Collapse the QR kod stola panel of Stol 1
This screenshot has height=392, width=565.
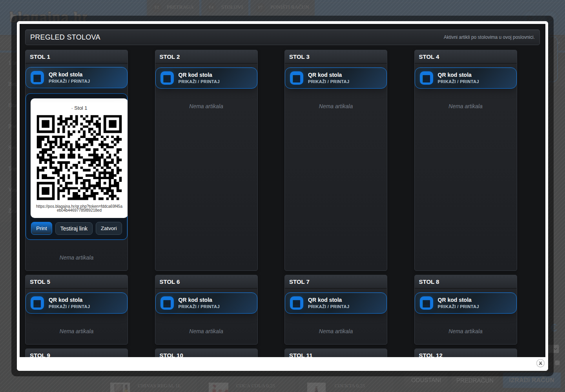tap(77, 78)
